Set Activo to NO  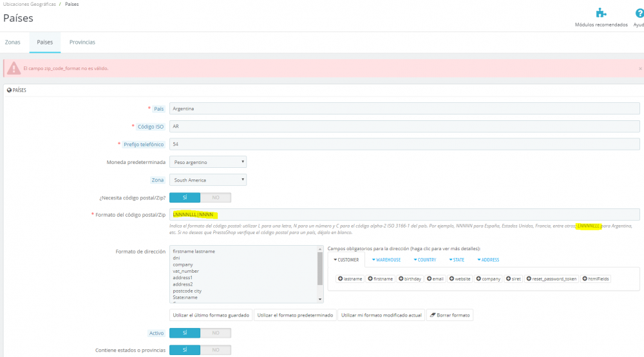[216, 333]
